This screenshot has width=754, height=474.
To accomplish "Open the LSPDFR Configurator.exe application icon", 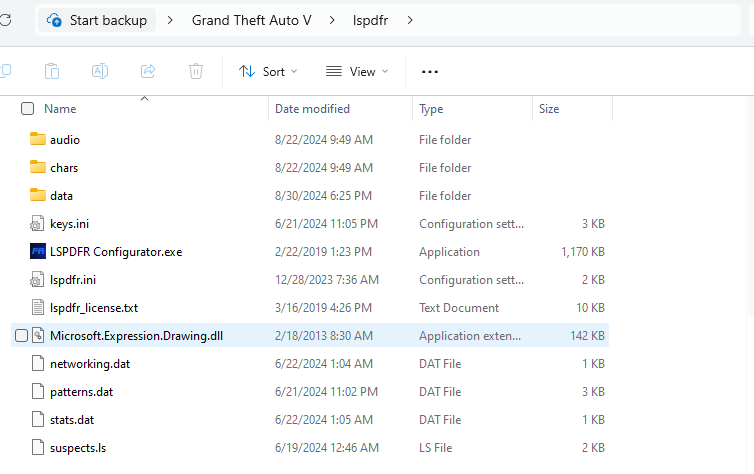I will 38,252.
